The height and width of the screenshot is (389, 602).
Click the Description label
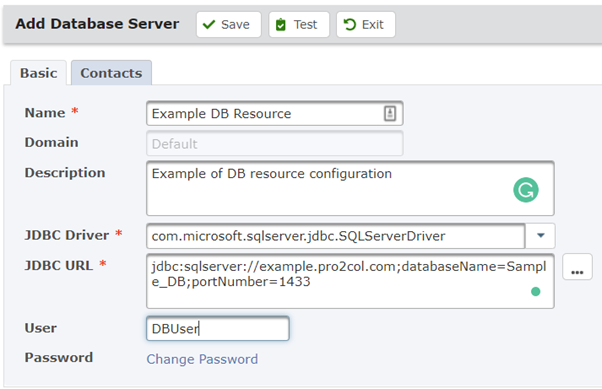(x=65, y=173)
